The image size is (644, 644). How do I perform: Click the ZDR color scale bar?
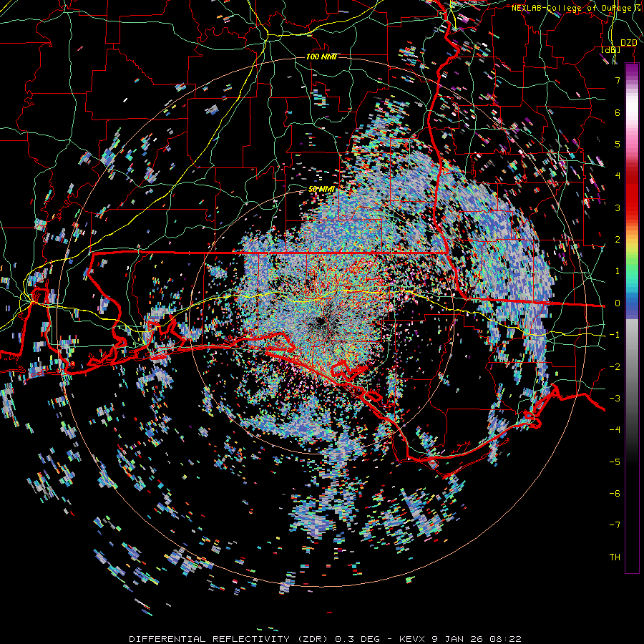(x=632, y=318)
